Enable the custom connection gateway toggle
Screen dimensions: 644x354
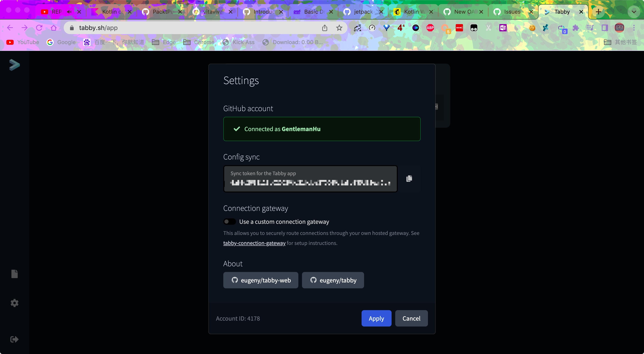point(229,222)
